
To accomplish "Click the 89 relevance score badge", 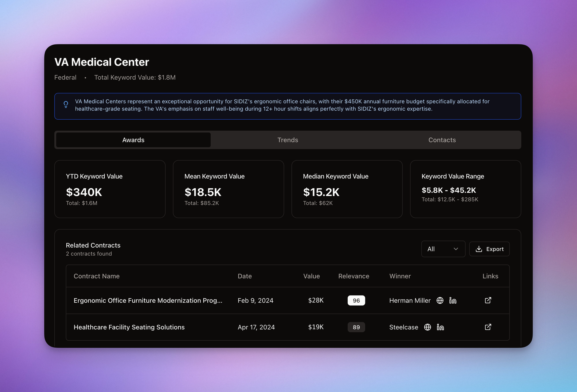I will (x=356, y=327).
